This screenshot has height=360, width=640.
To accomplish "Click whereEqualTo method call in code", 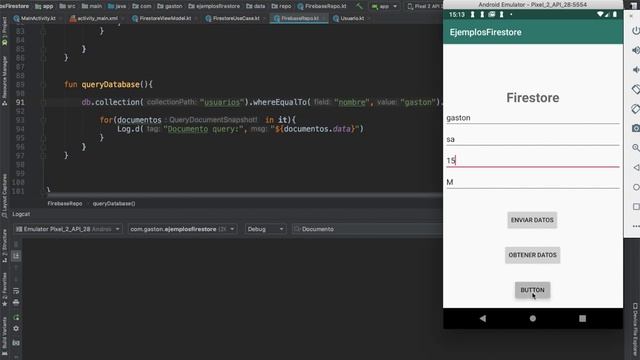I will tap(280, 102).
